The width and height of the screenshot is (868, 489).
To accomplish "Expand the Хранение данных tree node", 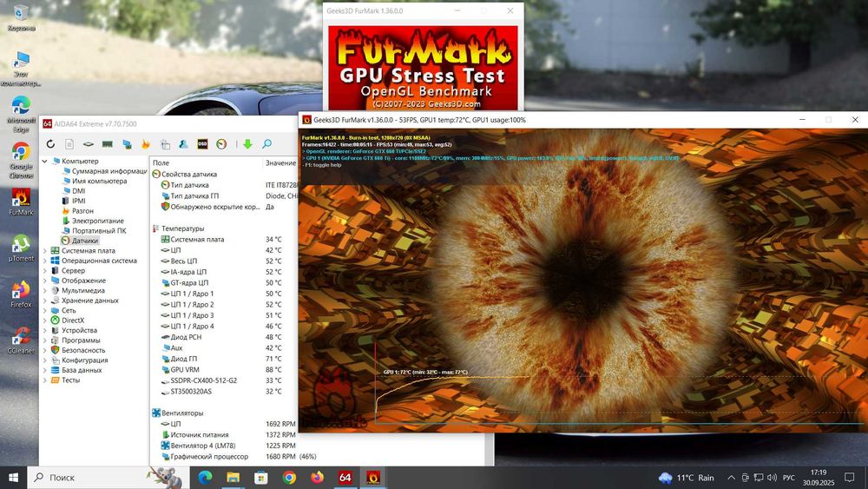I will (x=45, y=301).
